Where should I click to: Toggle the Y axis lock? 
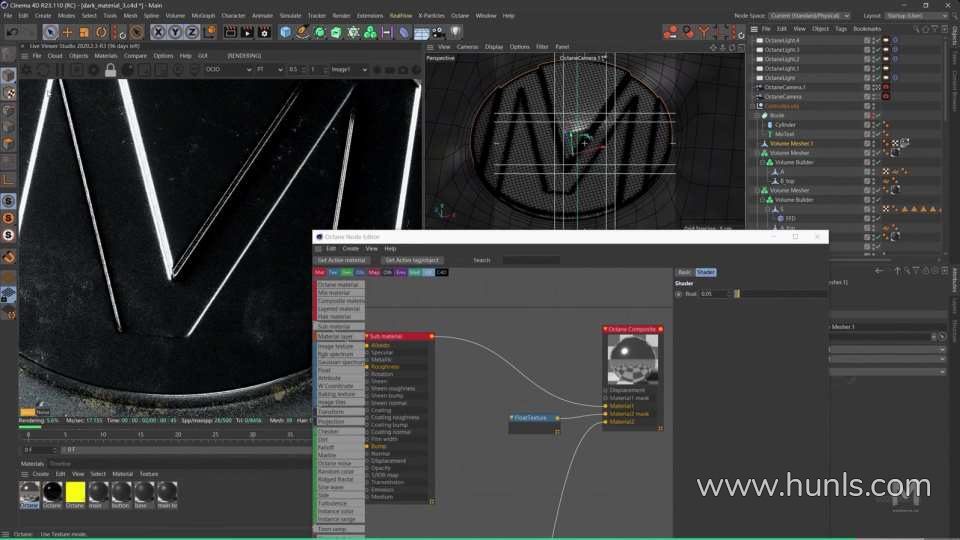(x=175, y=32)
